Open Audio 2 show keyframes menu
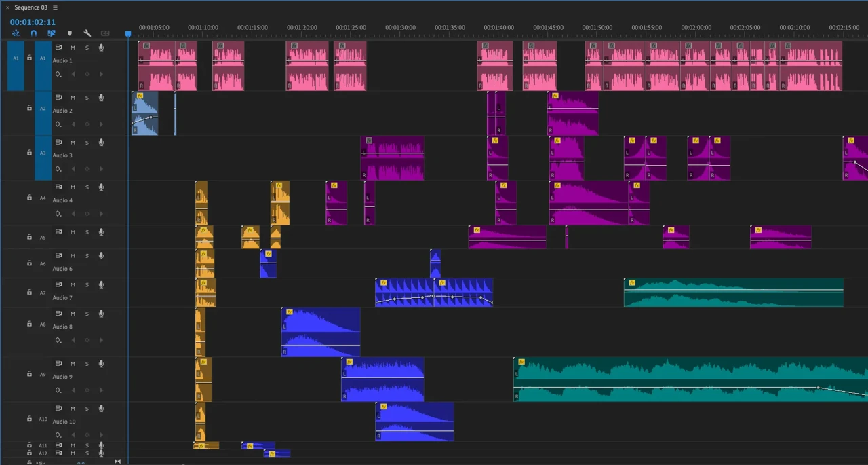868x465 pixels. click(58, 124)
